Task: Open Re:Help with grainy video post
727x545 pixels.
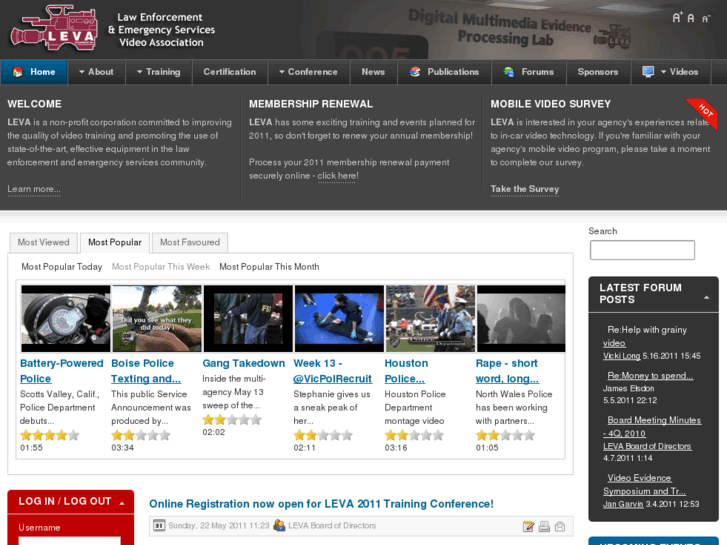Action: pyautogui.click(x=645, y=336)
